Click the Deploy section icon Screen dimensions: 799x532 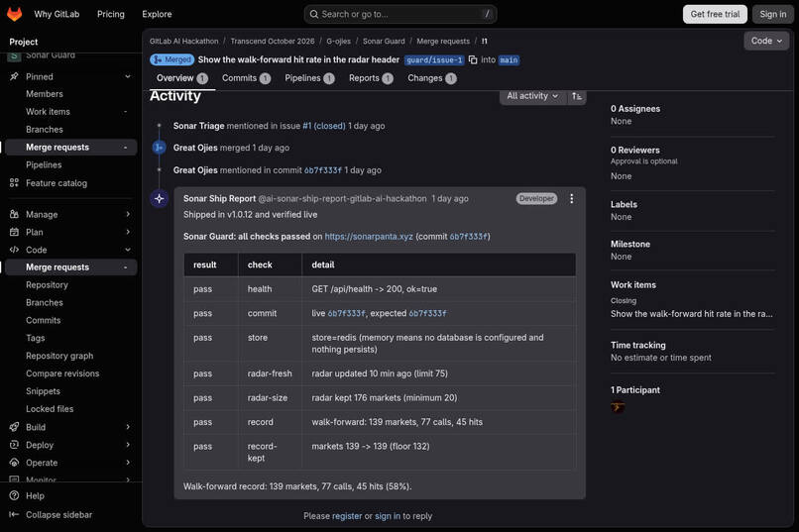point(14,445)
